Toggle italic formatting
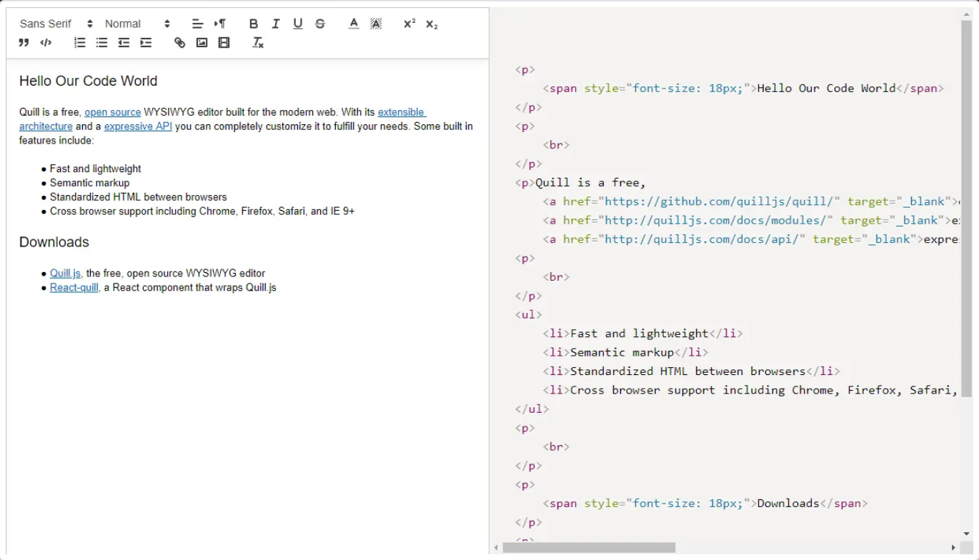The width and height of the screenshot is (979, 560). pos(275,23)
